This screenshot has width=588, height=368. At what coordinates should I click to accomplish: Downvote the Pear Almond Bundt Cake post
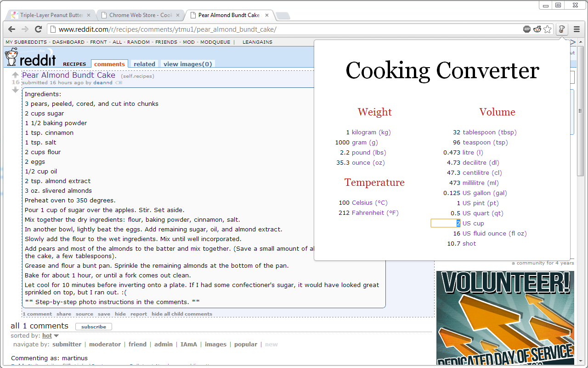(16, 90)
